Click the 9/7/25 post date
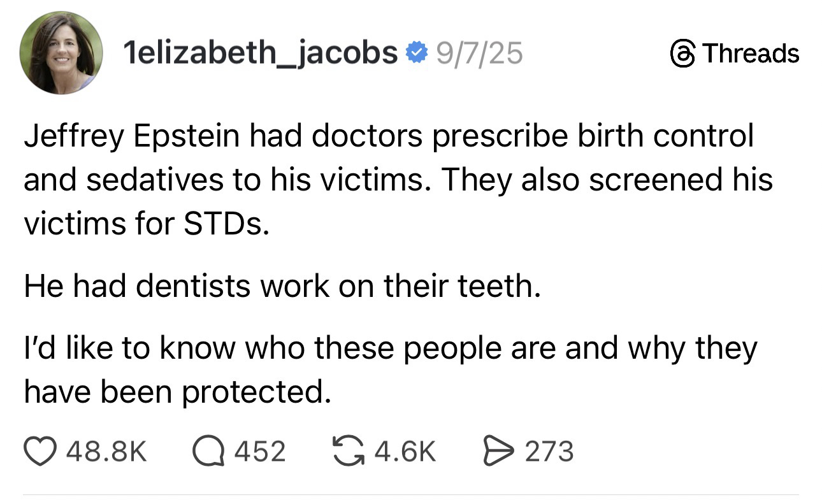Screen dimensions: 822x504 point(479,54)
